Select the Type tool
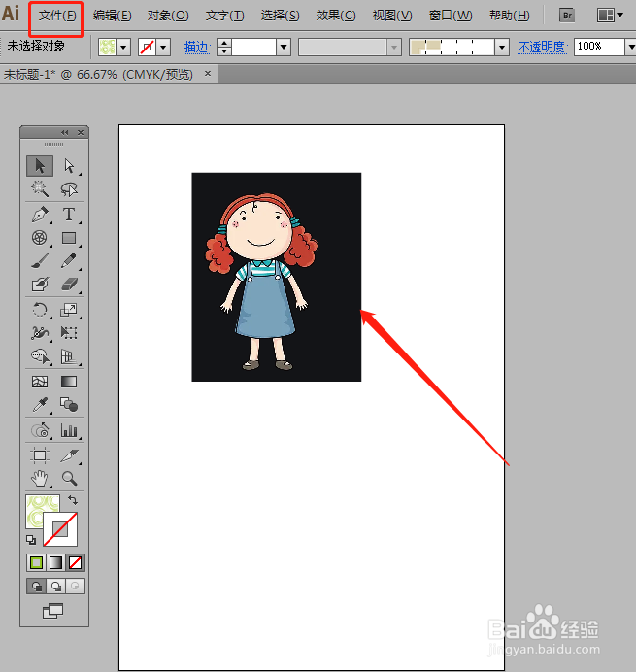This screenshot has width=636, height=672. [69, 215]
